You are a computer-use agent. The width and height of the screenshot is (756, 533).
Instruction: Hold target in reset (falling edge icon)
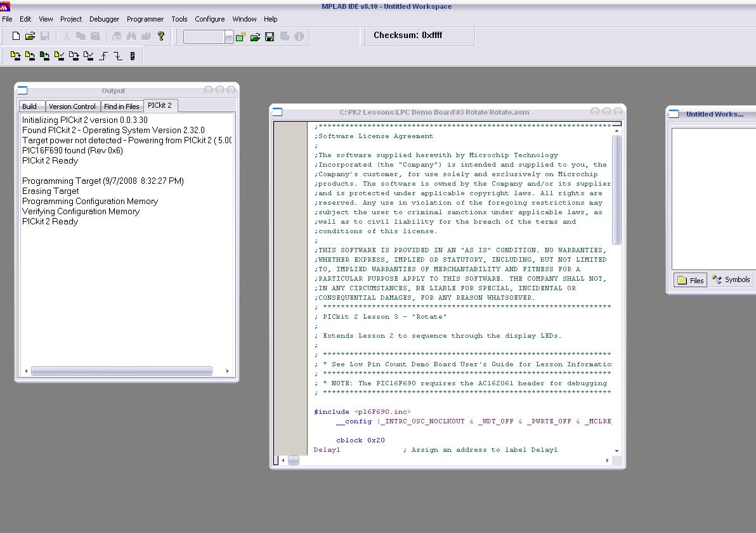118,56
